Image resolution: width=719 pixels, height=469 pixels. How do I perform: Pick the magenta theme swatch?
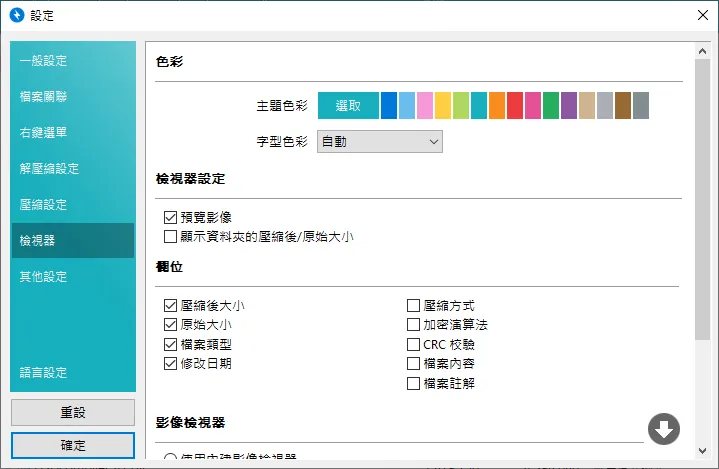533,105
